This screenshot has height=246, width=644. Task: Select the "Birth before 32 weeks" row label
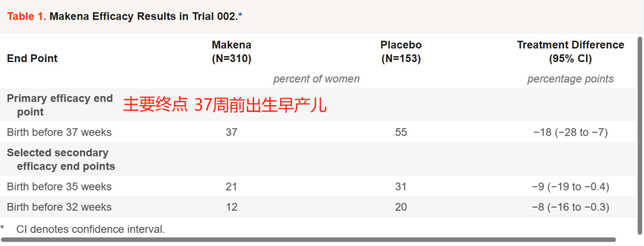coord(59,207)
